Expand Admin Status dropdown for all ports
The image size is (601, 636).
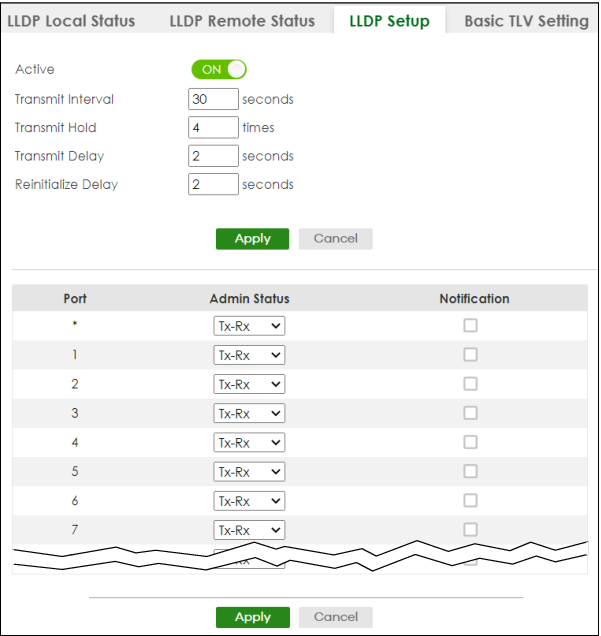(x=249, y=326)
